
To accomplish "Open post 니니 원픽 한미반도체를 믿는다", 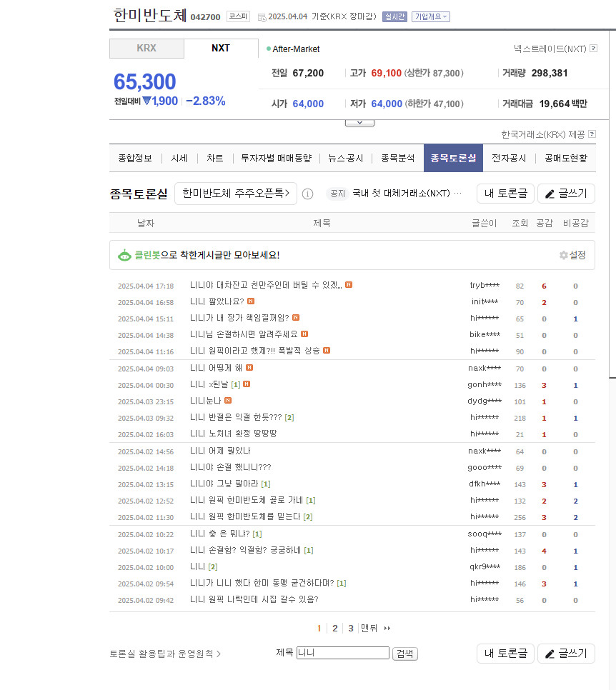I will click(x=245, y=516).
